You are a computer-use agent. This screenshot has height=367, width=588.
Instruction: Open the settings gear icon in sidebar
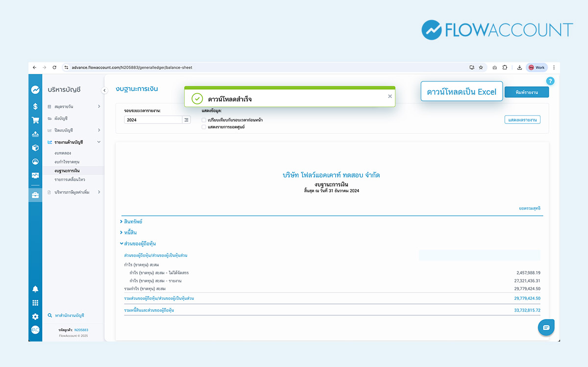(35, 317)
